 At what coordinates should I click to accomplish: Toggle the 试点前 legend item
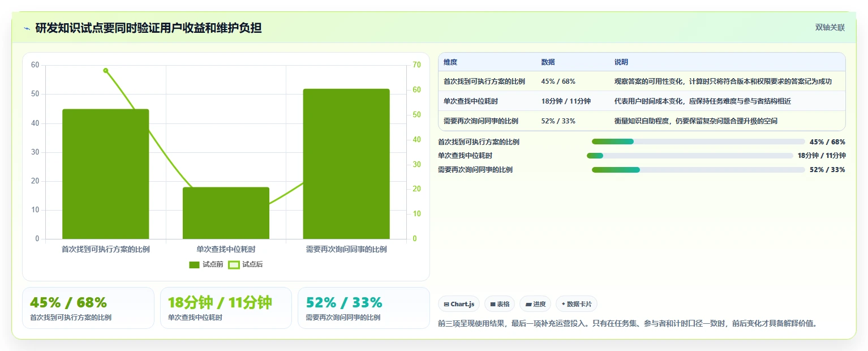(x=206, y=264)
